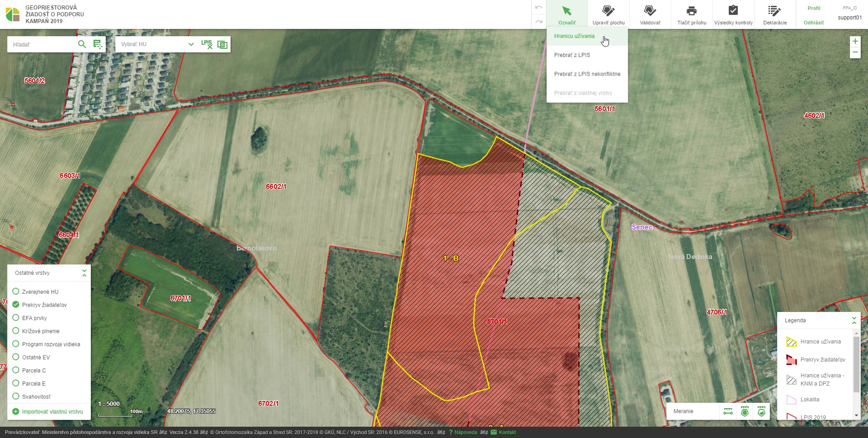
Task: Click the parcel label 6701/1
Action: (x=180, y=298)
